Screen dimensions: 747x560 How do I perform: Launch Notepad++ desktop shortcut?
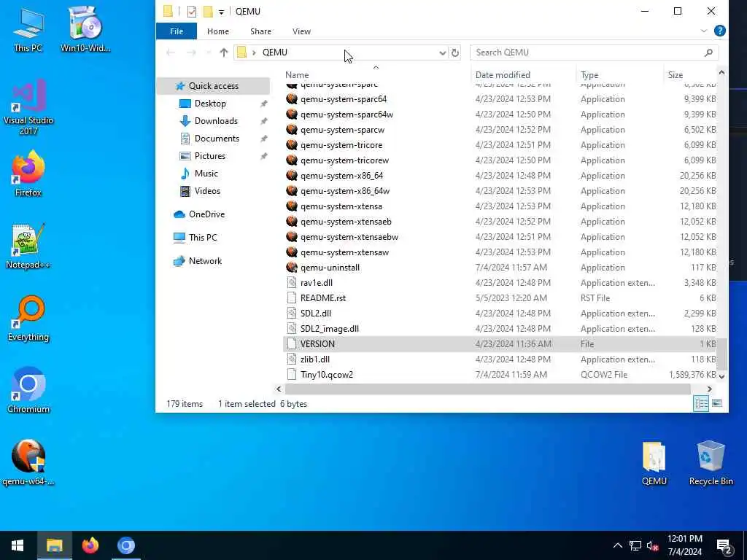tap(28, 246)
